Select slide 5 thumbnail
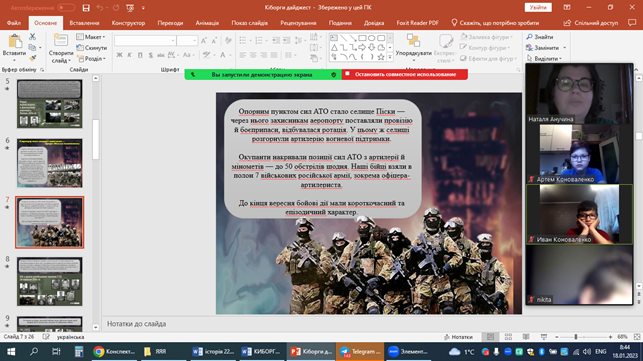 pos(50,104)
